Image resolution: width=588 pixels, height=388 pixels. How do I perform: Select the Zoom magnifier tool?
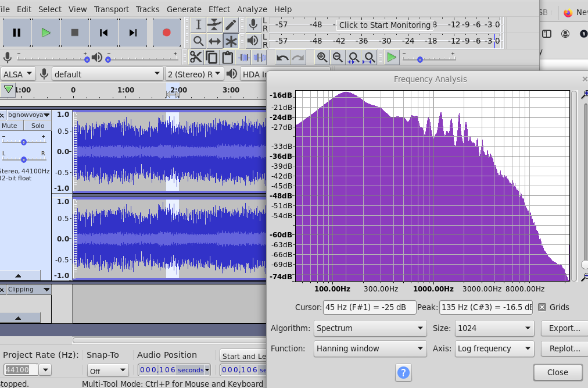198,41
